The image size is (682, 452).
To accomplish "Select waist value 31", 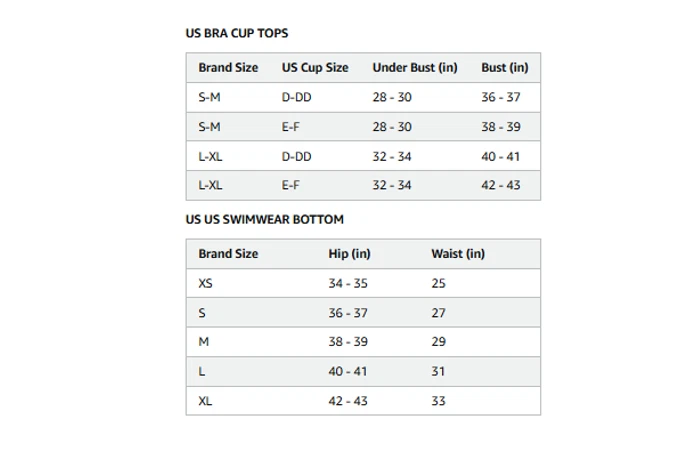I will (438, 372).
